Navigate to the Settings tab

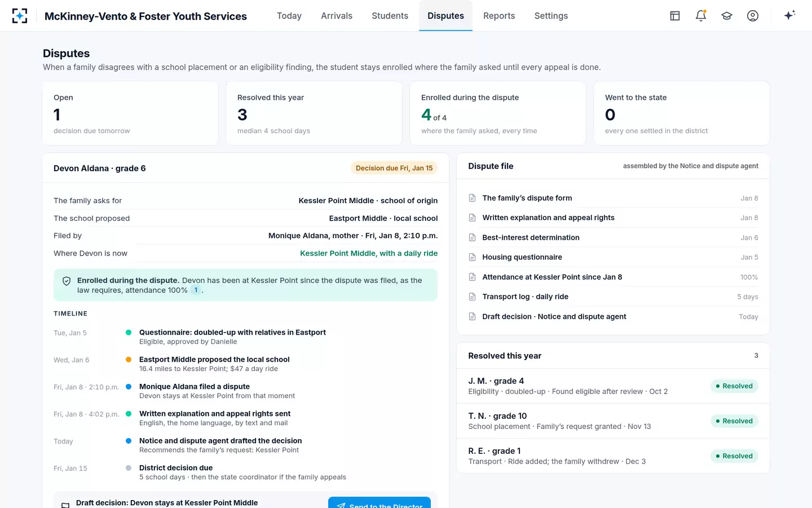tap(551, 16)
